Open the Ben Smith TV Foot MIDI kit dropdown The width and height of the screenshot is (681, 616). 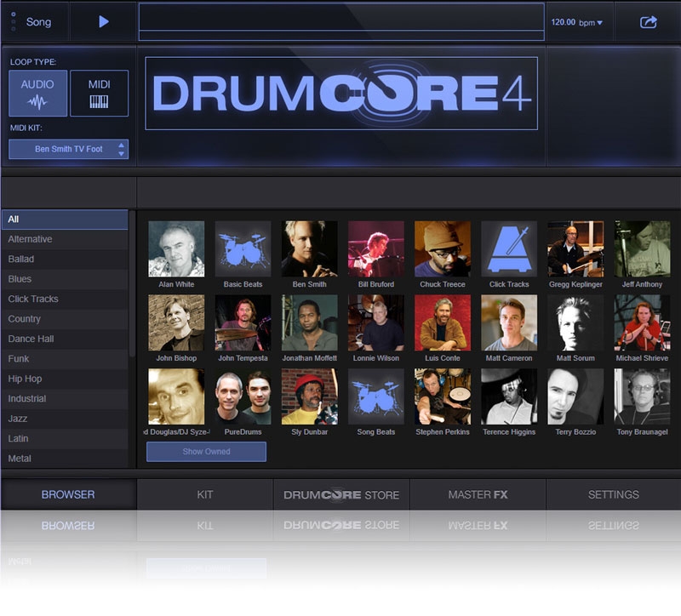click(68, 149)
